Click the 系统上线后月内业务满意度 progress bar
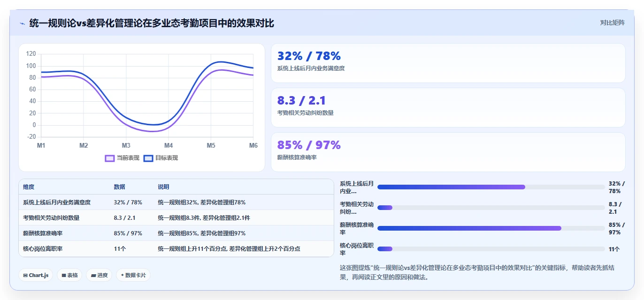Image resolution: width=644 pixels, height=300 pixels. [491, 187]
